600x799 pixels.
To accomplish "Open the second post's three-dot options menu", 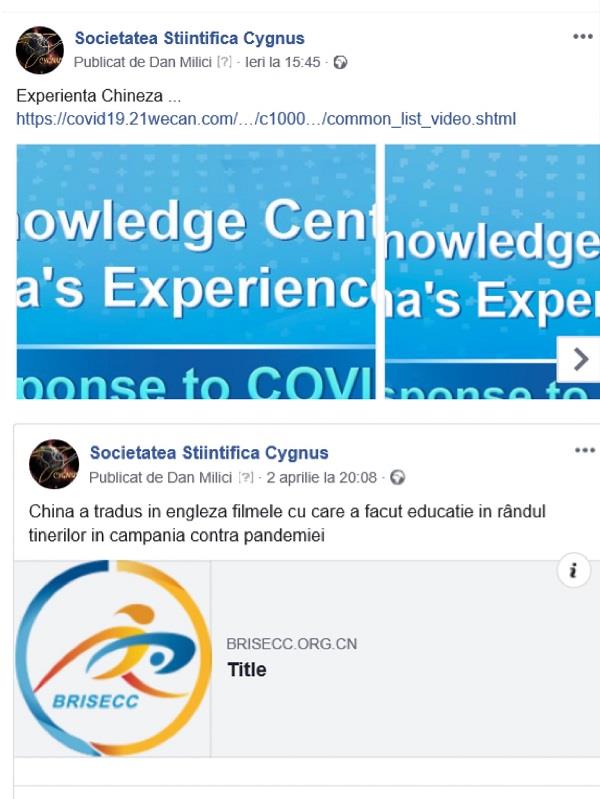I will tap(585, 450).
